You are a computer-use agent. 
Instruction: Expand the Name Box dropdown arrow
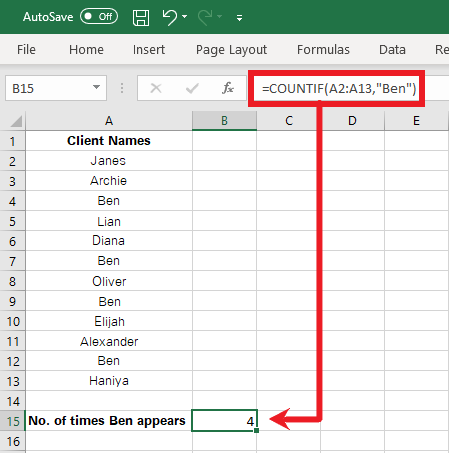96,88
